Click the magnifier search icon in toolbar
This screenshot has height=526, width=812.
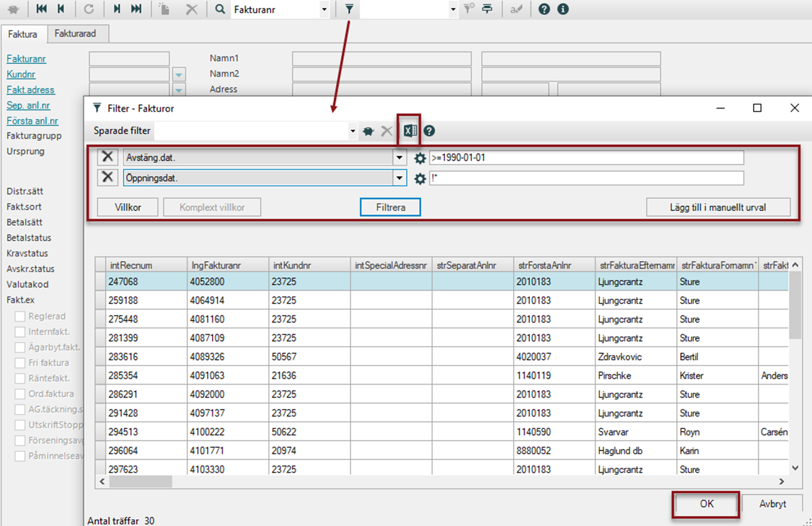click(x=220, y=9)
